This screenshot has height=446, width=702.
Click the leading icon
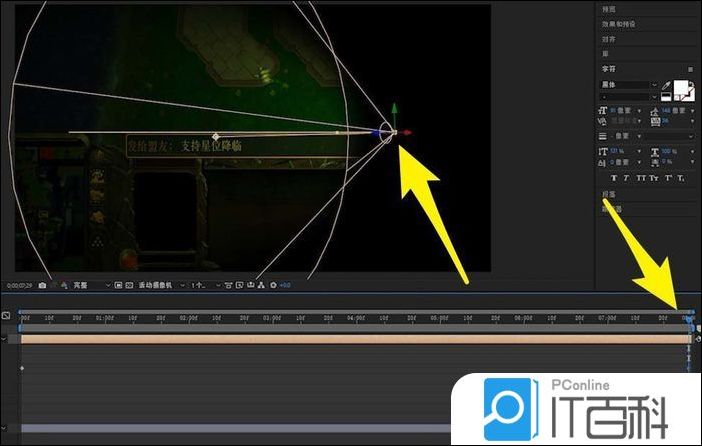[655, 111]
